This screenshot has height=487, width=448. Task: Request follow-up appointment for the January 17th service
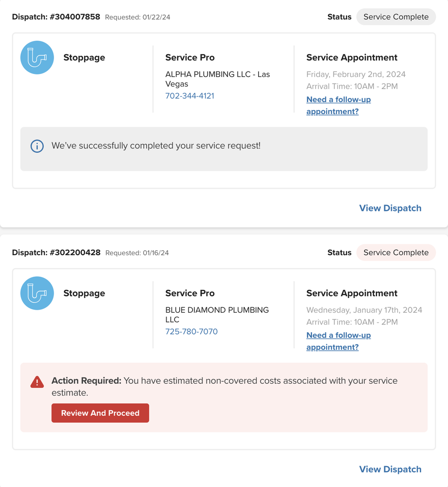338,341
